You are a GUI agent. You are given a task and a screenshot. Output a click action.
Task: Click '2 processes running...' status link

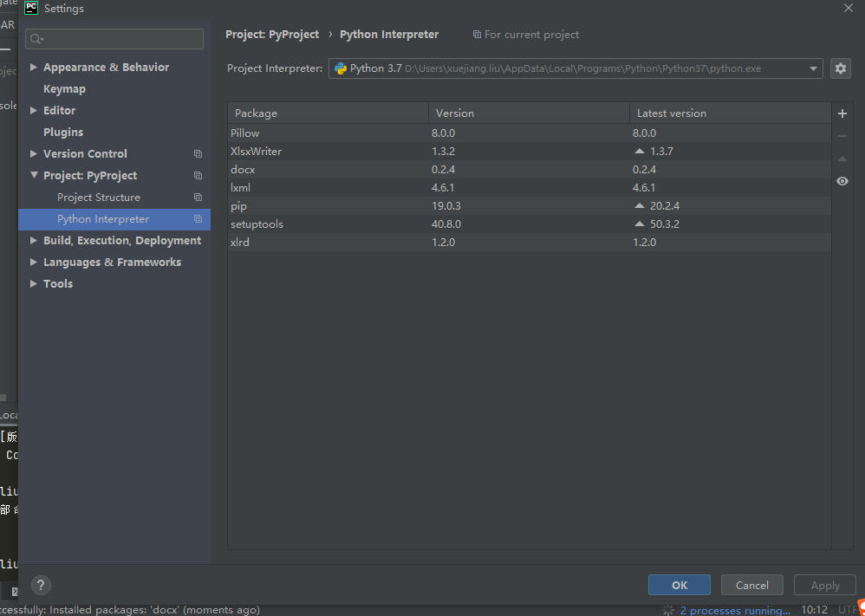[734, 611]
